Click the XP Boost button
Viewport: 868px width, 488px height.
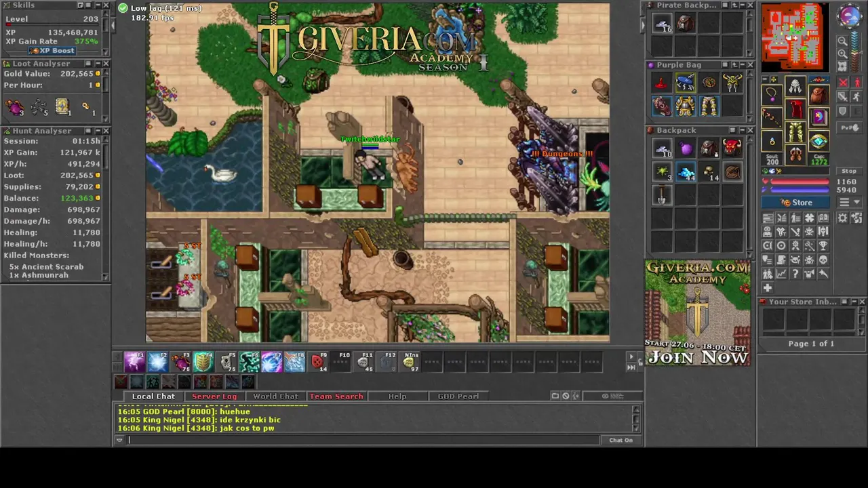(x=53, y=51)
